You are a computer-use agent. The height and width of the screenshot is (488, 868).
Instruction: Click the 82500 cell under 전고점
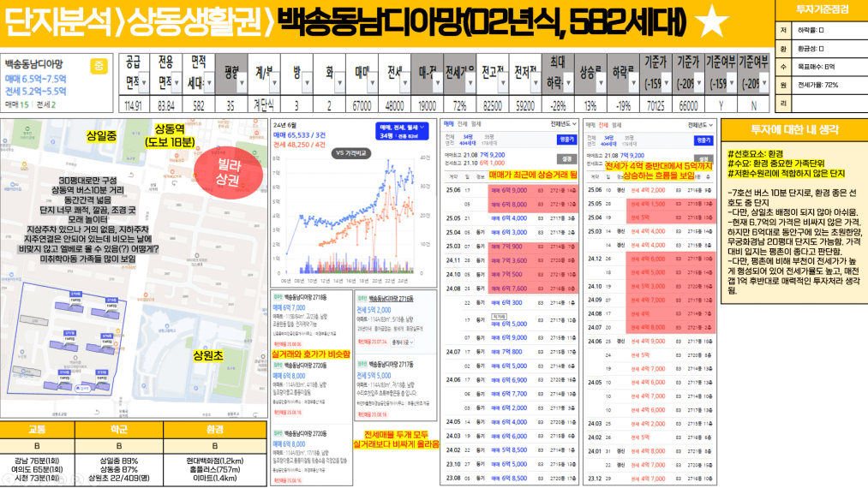tap(493, 105)
